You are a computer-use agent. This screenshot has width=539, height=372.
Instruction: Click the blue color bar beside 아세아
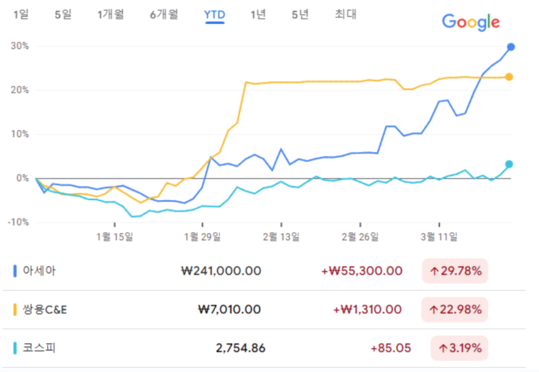(x=15, y=271)
